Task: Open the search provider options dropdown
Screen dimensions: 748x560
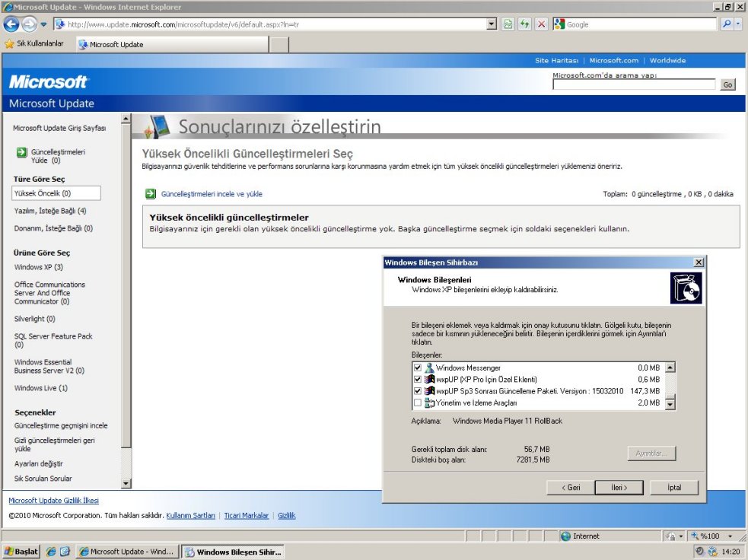Action: point(738,24)
